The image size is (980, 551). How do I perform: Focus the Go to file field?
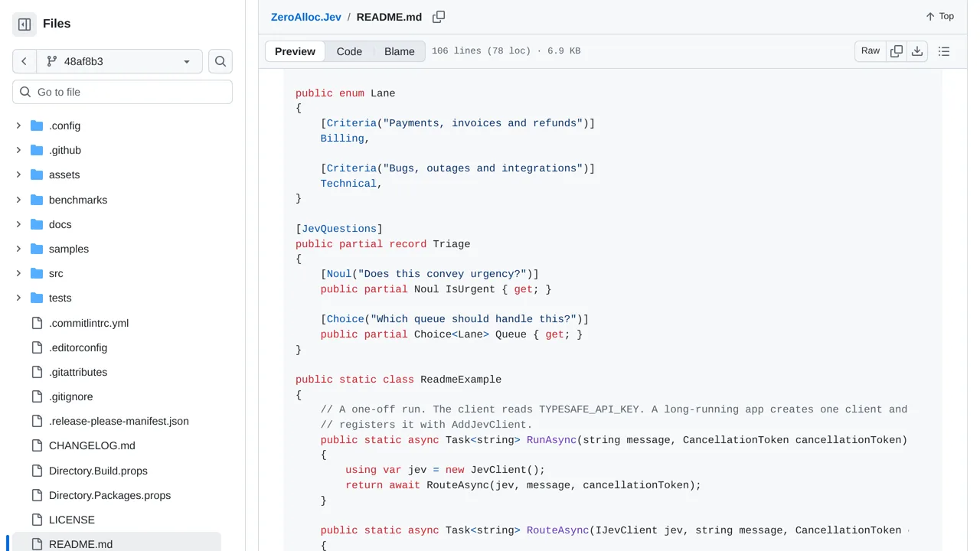(x=122, y=92)
